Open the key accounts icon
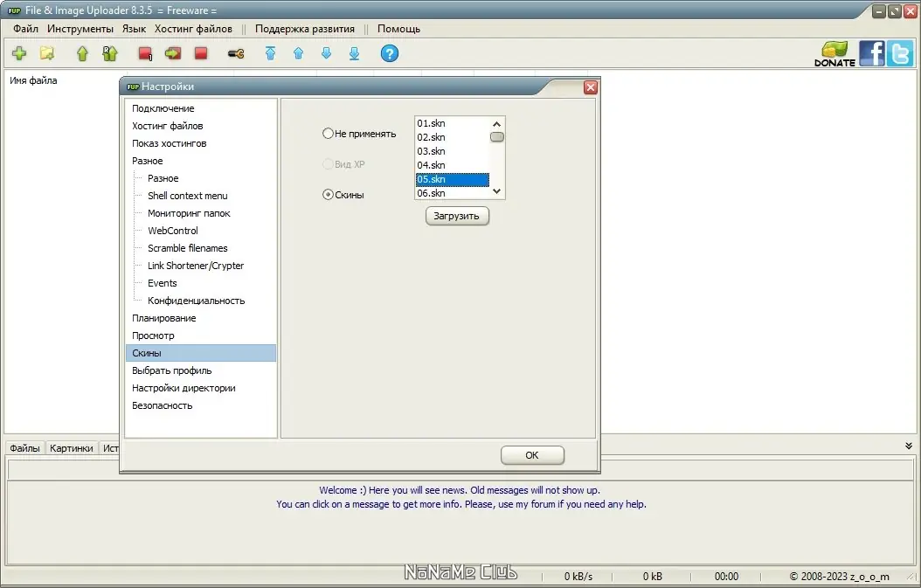Viewport: 921px width, 588px height. click(x=236, y=54)
